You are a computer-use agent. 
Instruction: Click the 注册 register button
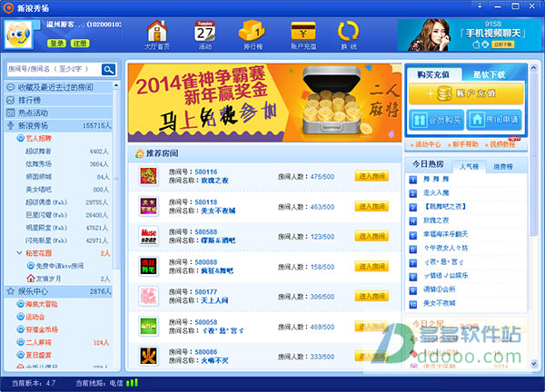(80, 43)
